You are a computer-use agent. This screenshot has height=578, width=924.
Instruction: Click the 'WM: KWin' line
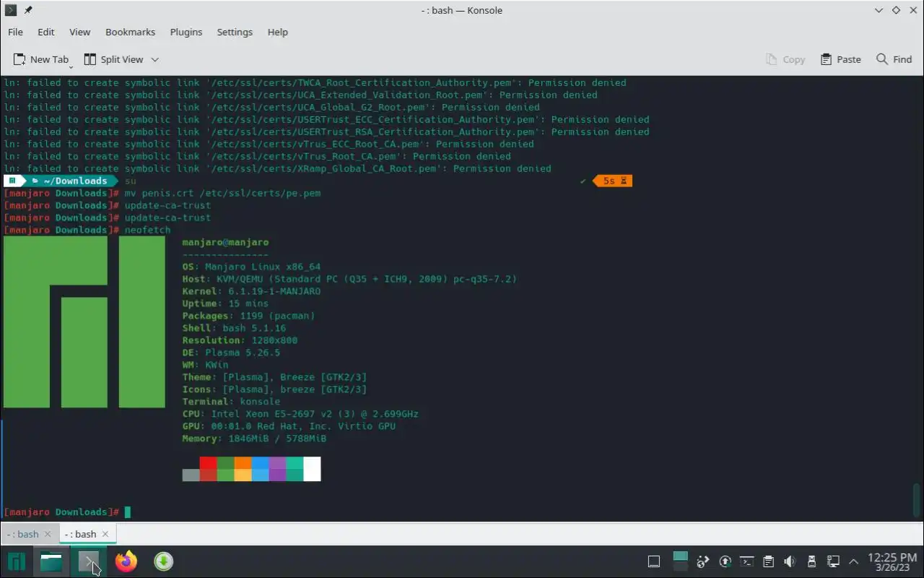tap(205, 365)
